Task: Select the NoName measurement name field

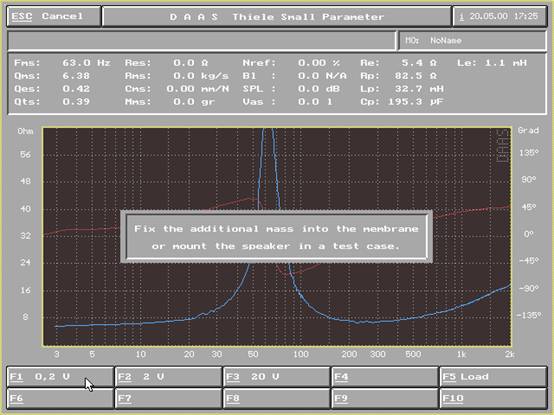Action: pos(472,41)
